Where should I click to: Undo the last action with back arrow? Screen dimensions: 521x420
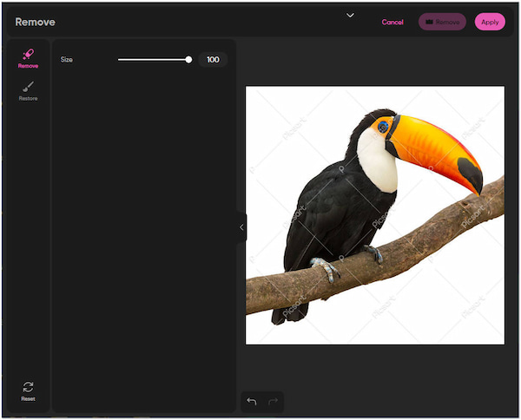(x=252, y=402)
